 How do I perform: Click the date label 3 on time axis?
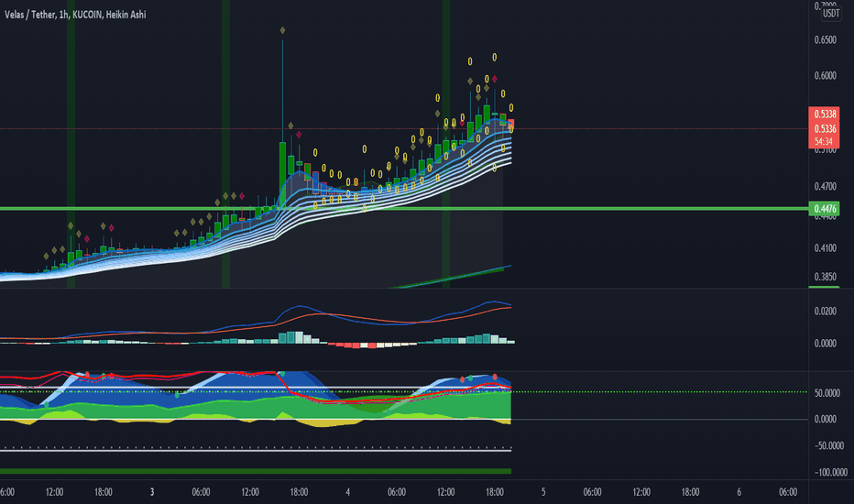click(152, 492)
